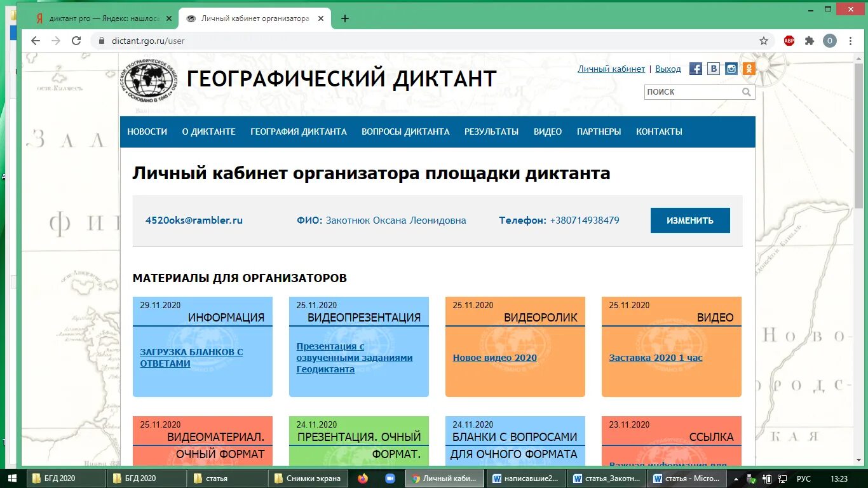Click the Личный кабинет link

click(611, 69)
